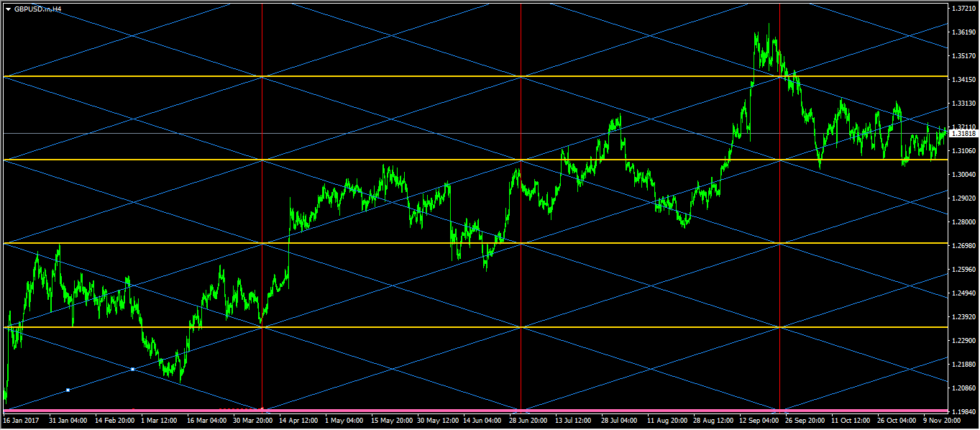Click price label 1.37210 on the scale
This screenshot has height=430, width=980.
click(x=962, y=8)
